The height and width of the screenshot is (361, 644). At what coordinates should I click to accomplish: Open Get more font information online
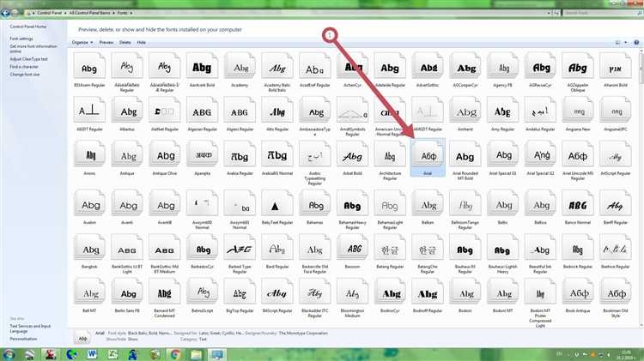click(33, 48)
